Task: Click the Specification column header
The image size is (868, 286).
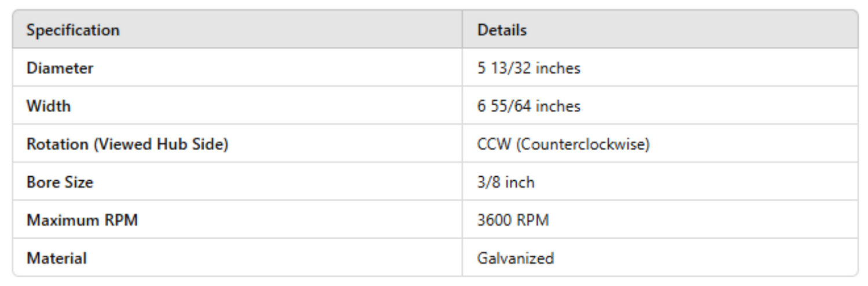Action: point(73,30)
